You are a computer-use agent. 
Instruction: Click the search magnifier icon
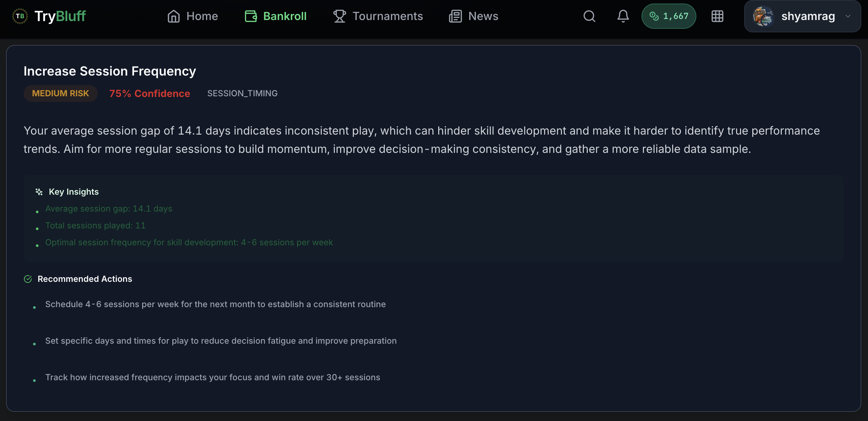point(589,16)
